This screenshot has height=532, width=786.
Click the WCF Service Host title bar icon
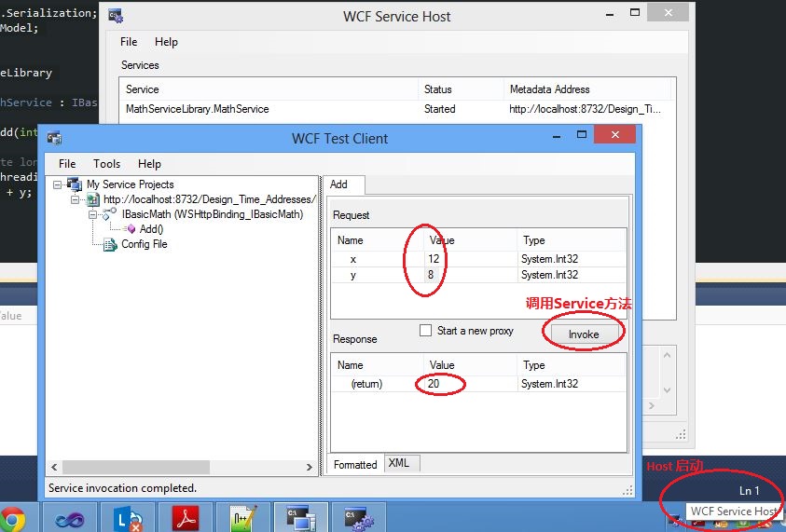click(x=116, y=16)
